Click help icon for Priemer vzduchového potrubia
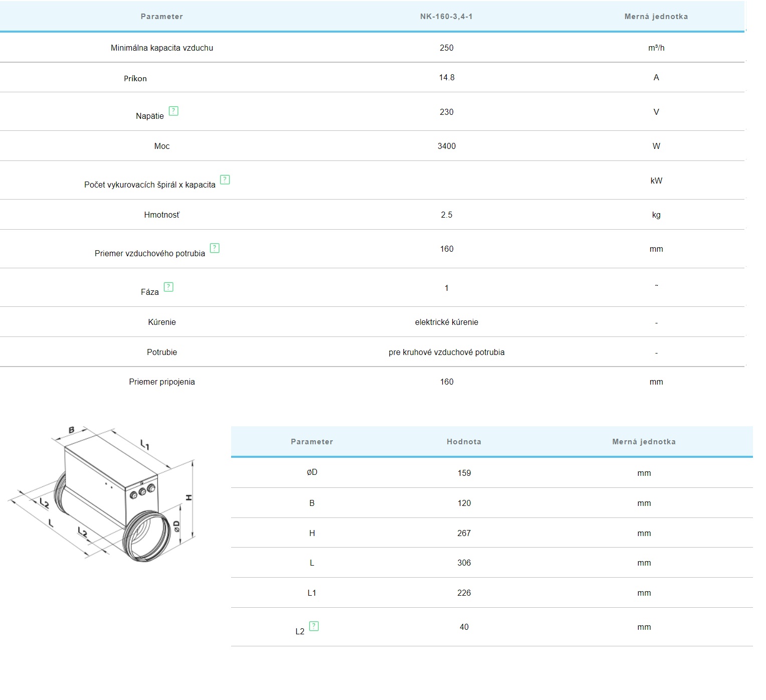Viewport: 766px width, 700px height. coord(215,248)
